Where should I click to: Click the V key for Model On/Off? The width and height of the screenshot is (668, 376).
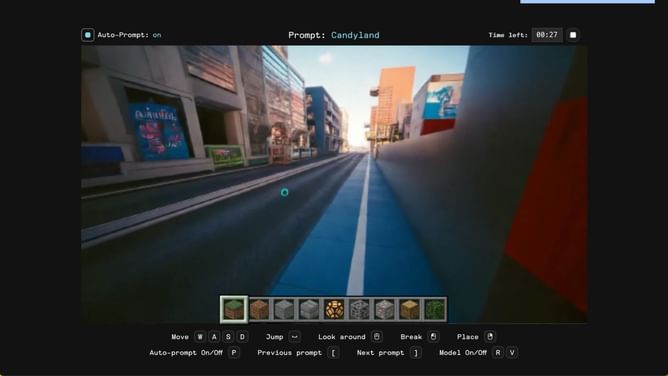point(512,353)
